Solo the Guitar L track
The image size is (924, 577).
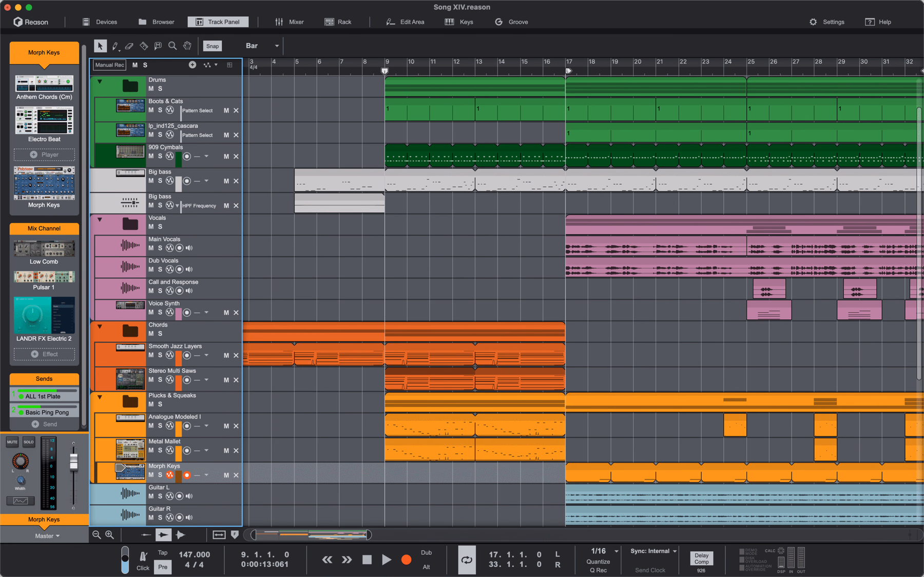(160, 496)
